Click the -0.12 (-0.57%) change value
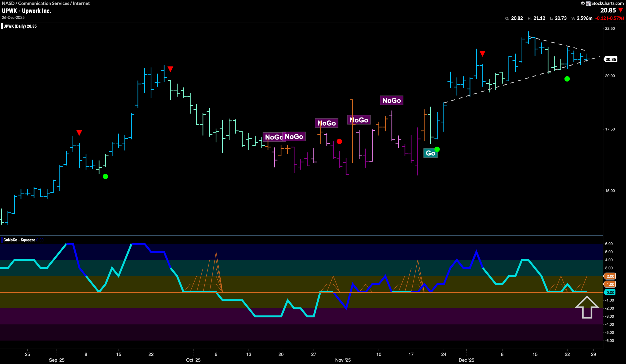626x364 pixels. coord(609,18)
